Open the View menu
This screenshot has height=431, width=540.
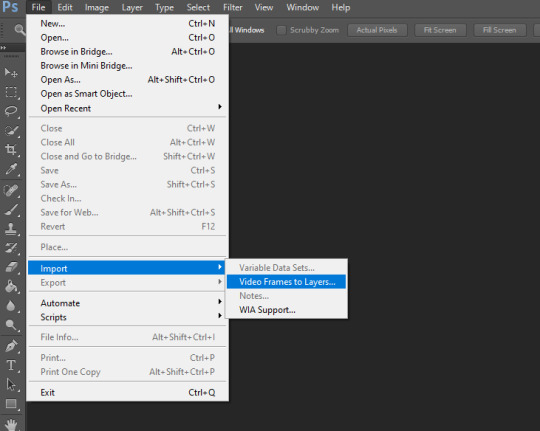[264, 7]
